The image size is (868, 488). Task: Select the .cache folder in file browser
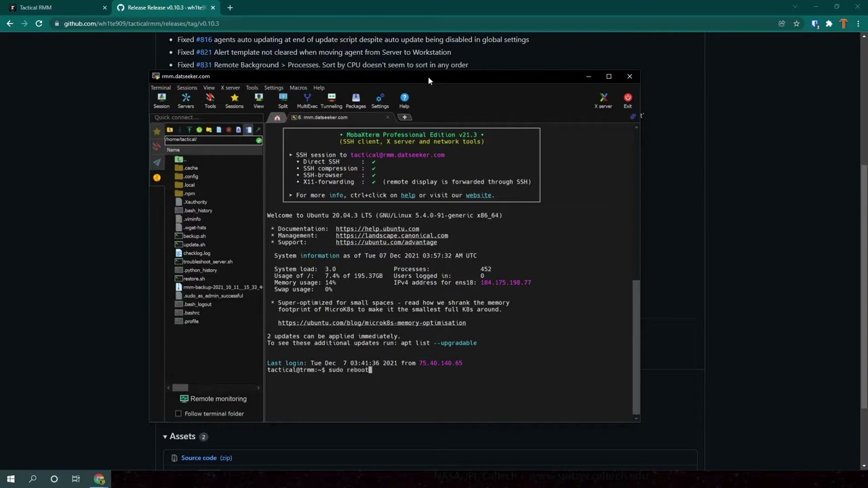coord(186,168)
